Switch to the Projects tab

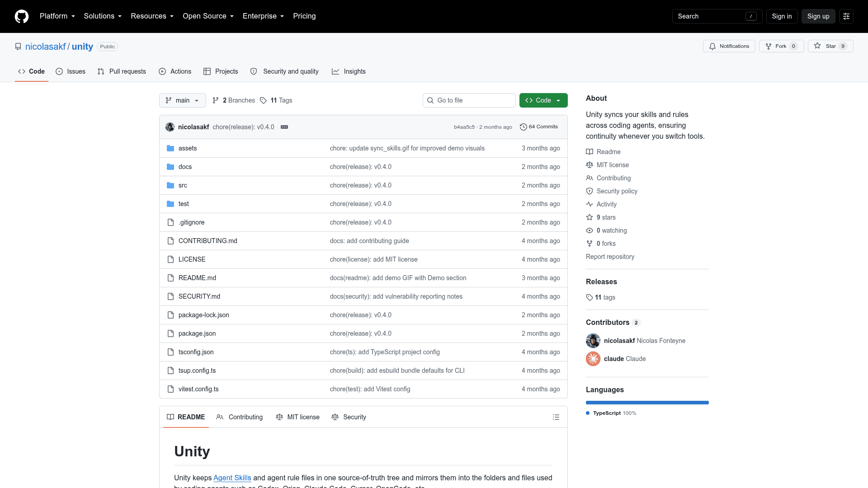221,71
